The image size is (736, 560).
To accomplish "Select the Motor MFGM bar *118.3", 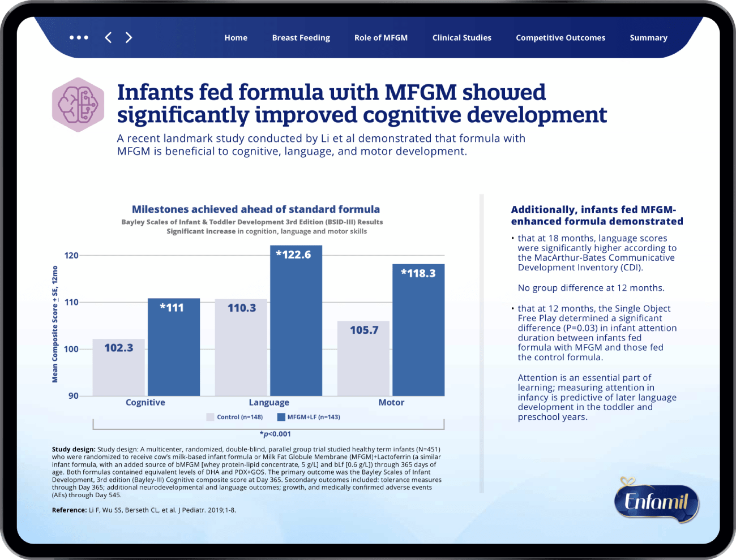I will (x=418, y=330).
